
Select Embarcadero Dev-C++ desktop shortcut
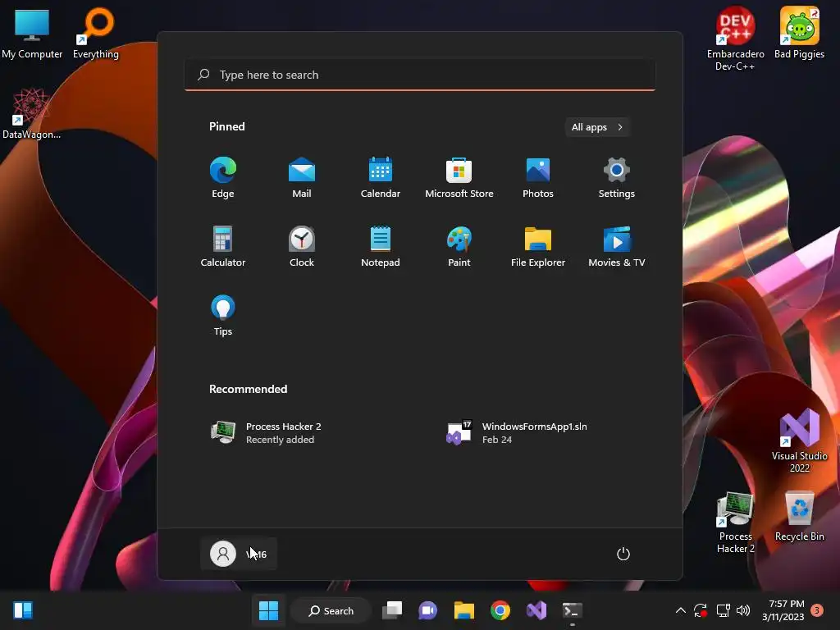tap(736, 39)
